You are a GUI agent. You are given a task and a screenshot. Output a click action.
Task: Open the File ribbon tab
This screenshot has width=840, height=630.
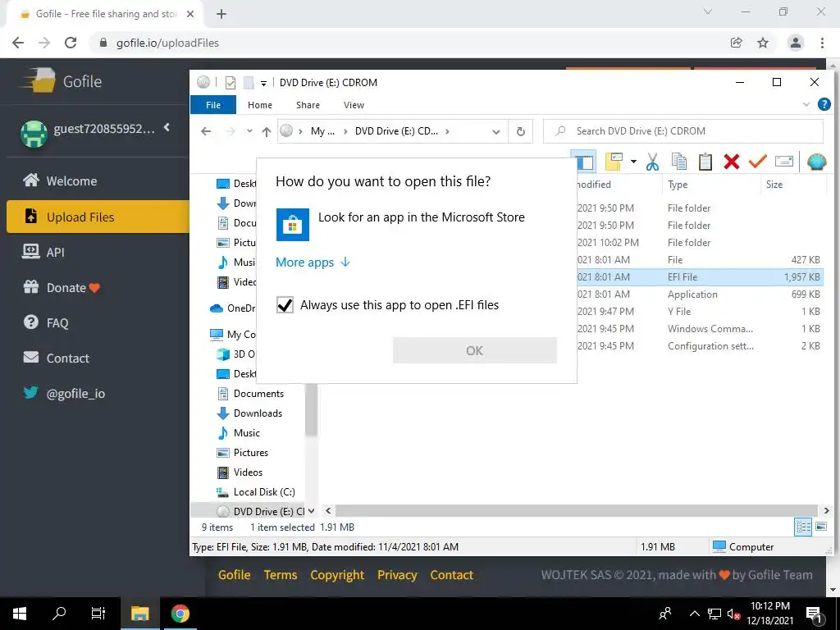(x=213, y=105)
